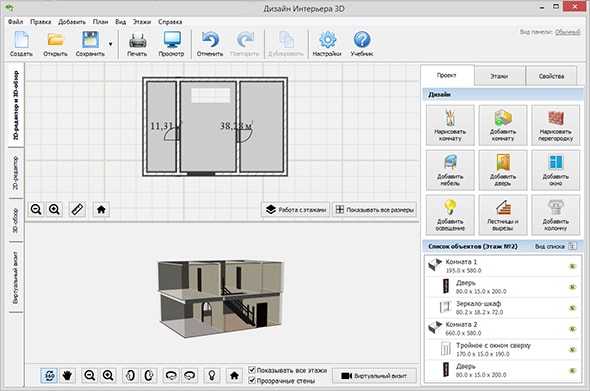Enable 360 rotation in 3D view

pos(49,375)
